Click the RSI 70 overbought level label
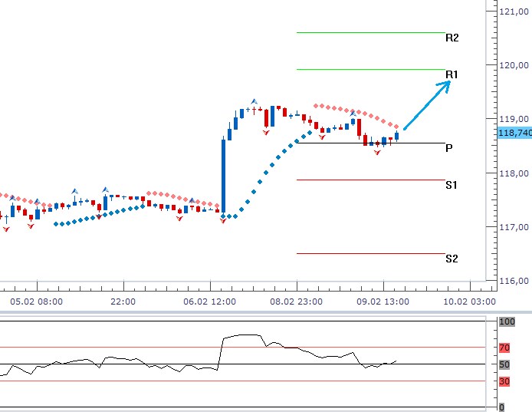Image resolution: width=532 pixels, height=412 pixels. click(504, 348)
